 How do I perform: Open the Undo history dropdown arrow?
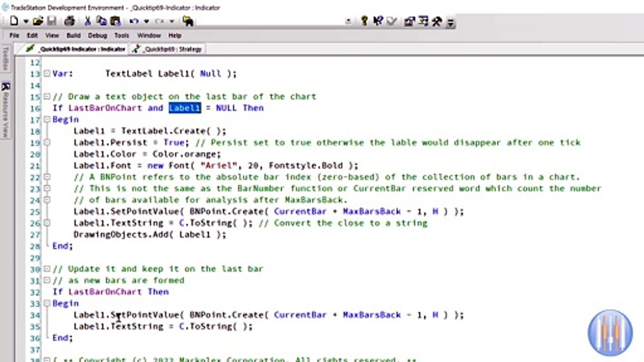[146, 22]
